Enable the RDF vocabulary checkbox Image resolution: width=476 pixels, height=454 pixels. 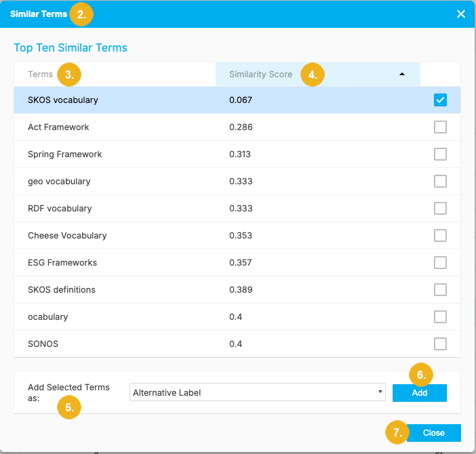440,209
